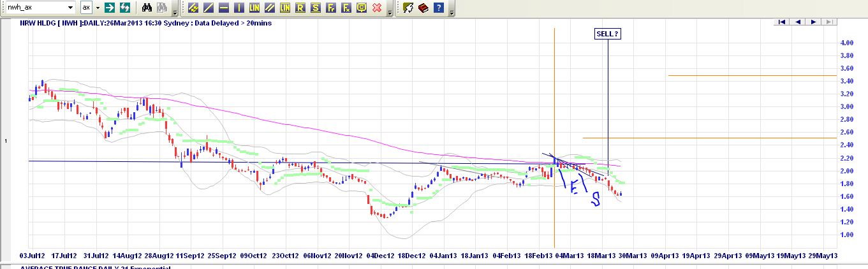Click the pane number '1' on left edge
Image resolution: width=868 pixels, height=269 pixels.
(6, 140)
